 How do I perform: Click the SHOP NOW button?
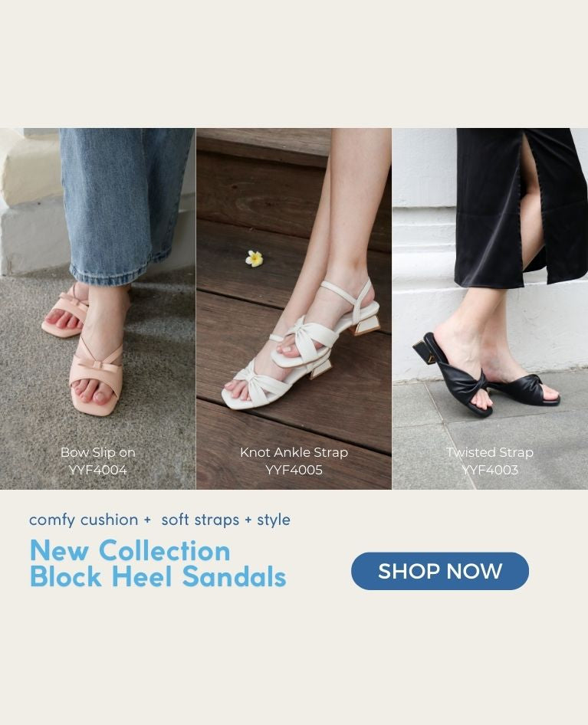tap(439, 570)
